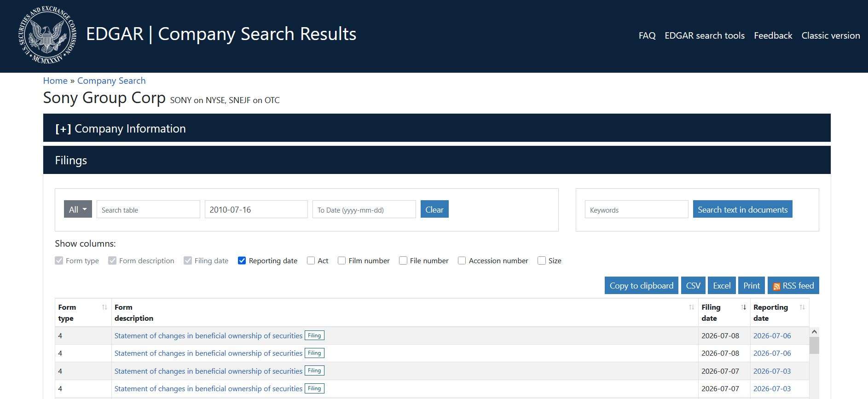Uncheck the Reporting date column checkbox
868x399 pixels.
click(242, 260)
